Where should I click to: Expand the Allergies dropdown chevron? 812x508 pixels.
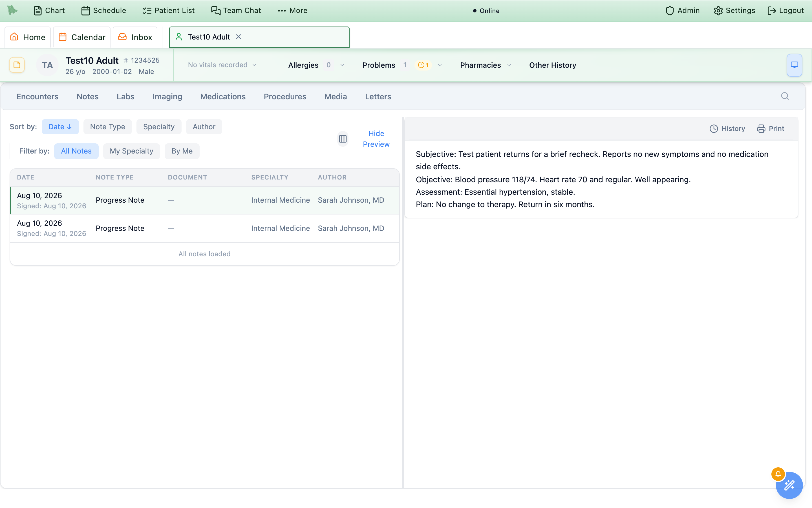342,65
